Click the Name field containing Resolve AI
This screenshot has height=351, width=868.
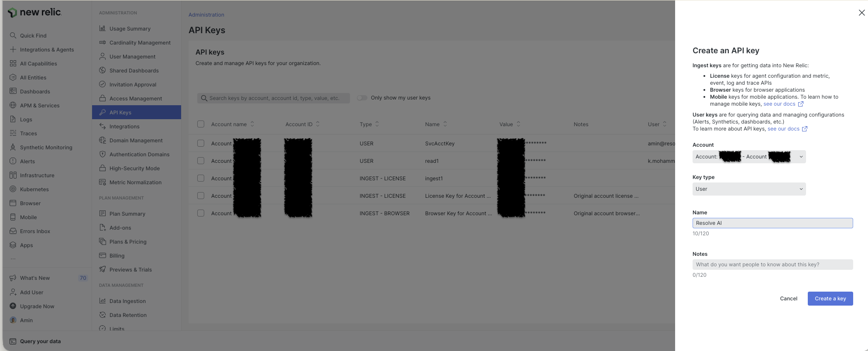pyautogui.click(x=772, y=223)
